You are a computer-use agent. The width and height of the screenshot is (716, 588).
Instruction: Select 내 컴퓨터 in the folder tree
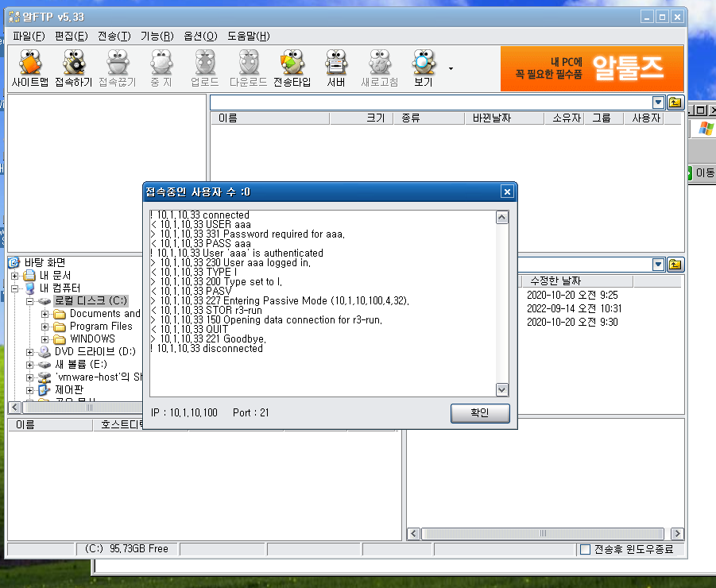(60, 288)
